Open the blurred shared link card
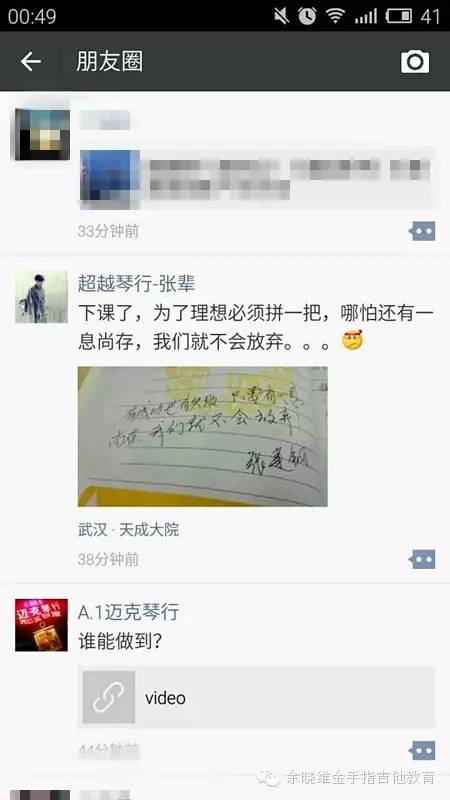450x800 pixels. click(x=257, y=179)
